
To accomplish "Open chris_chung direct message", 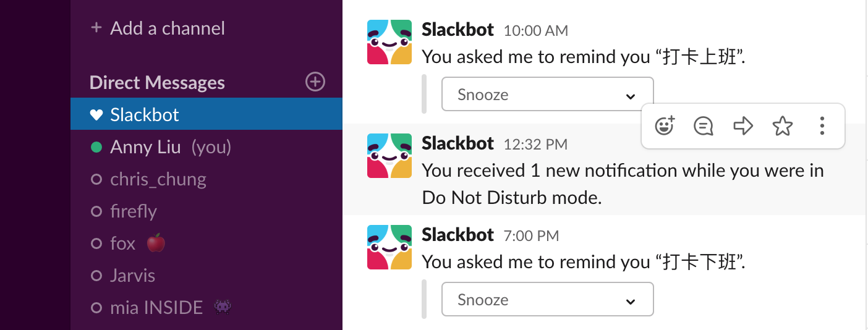I will tap(206, 179).
